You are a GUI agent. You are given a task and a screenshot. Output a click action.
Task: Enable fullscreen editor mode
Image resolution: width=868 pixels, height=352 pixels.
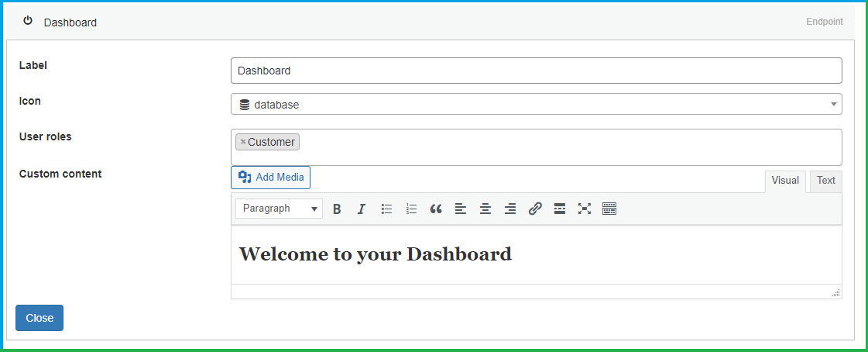click(x=585, y=209)
